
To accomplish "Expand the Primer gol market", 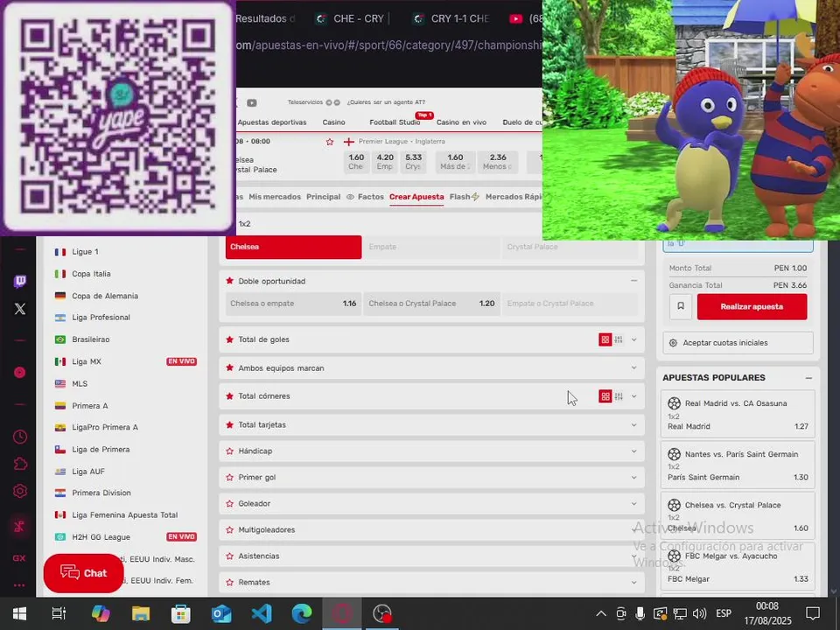I will [634, 478].
